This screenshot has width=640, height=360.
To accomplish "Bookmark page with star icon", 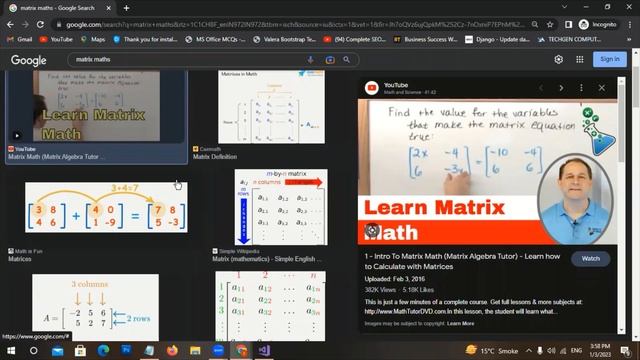I will [x=550, y=24].
